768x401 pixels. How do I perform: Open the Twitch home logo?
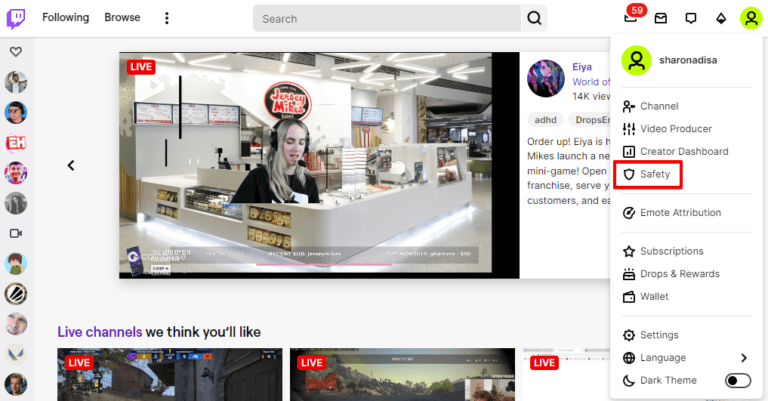click(x=16, y=19)
